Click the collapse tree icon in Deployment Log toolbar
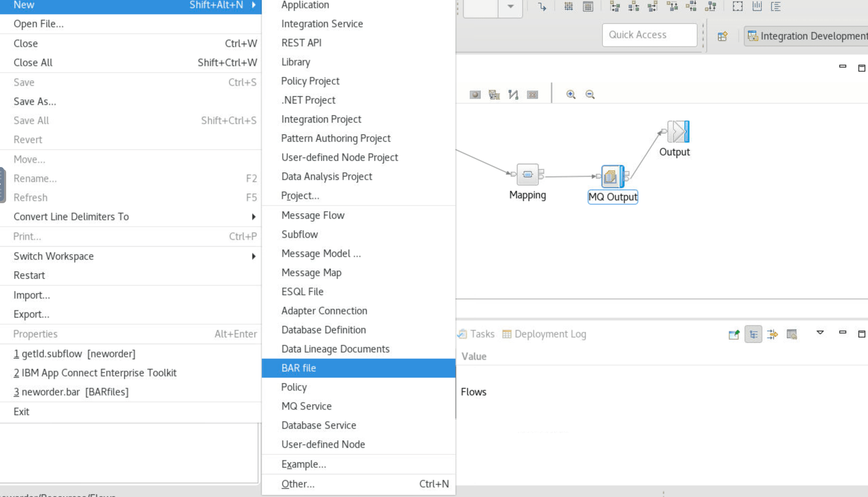The width and height of the screenshot is (868, 497). (773, 334)
